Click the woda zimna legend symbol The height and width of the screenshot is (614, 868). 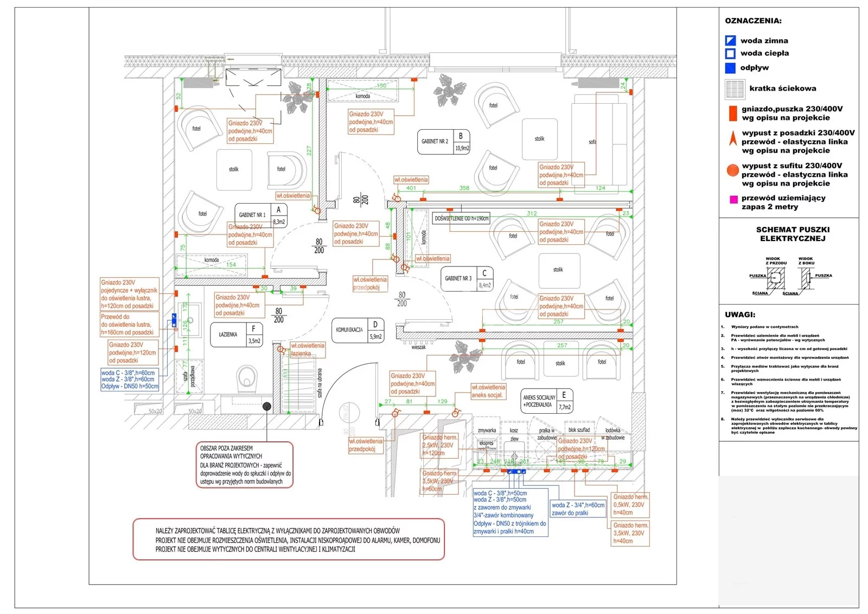pos(730,40)
